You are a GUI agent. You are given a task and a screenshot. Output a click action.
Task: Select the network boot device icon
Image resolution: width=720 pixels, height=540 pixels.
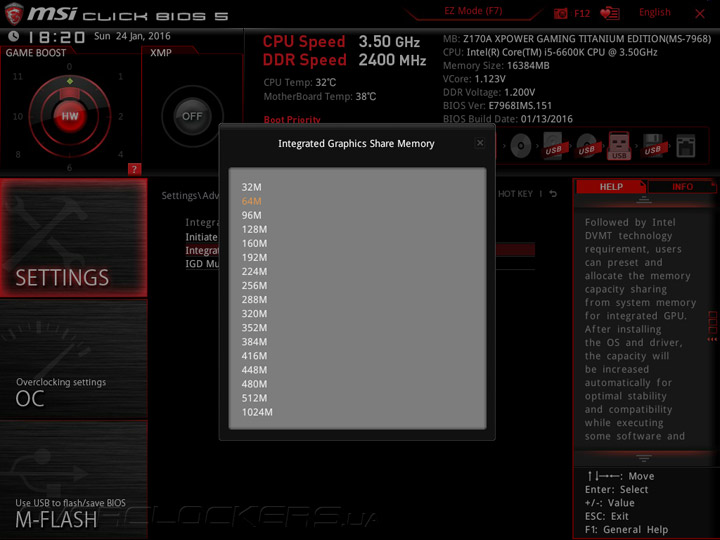click(686, 146)
